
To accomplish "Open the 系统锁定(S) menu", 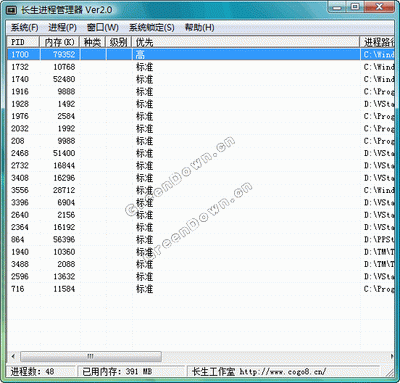I will coord(152,27).
